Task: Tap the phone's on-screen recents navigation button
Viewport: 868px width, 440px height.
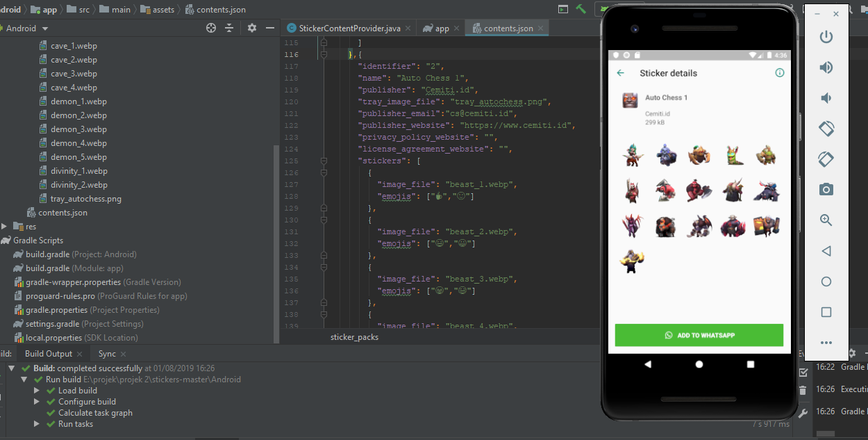Action: [x=751, y=364]
